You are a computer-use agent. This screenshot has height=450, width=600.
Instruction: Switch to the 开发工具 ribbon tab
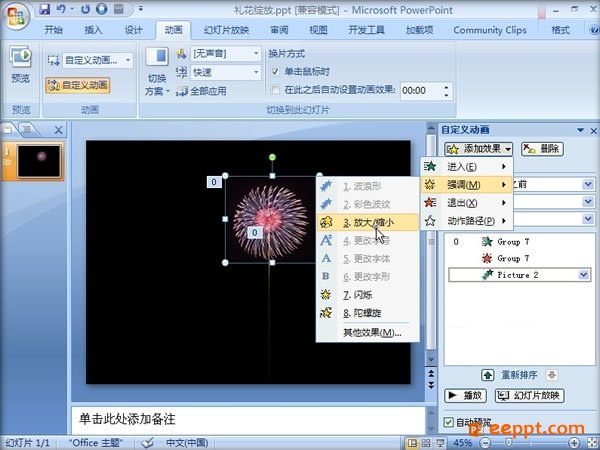(367, 30)
